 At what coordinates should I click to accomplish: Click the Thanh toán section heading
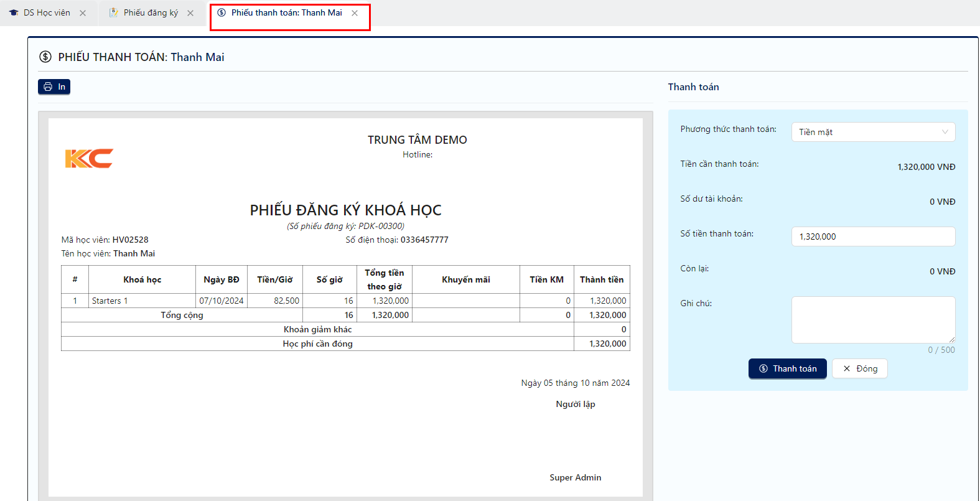coord(693,87)
